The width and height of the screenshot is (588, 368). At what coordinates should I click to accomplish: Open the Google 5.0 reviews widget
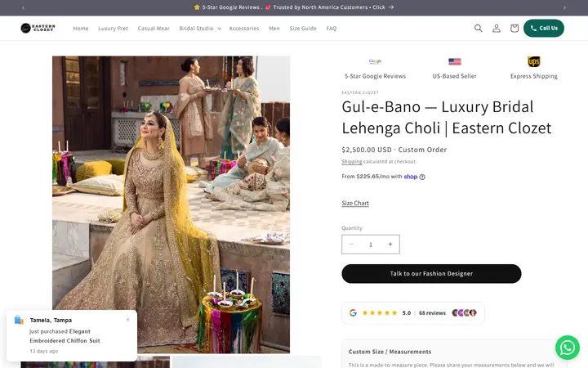pyautogui.click(x=413, y=312)
